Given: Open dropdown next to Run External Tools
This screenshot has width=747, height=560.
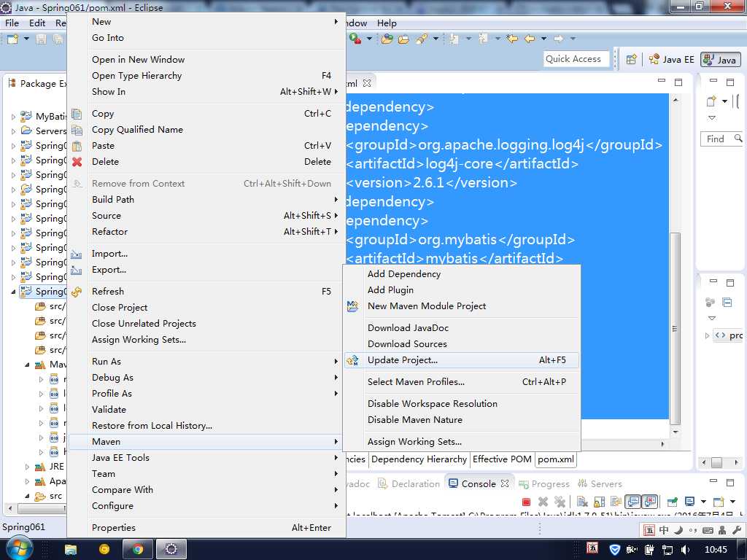Looking at the screenshot, I should pyautogui.click(x=369, y=39).
